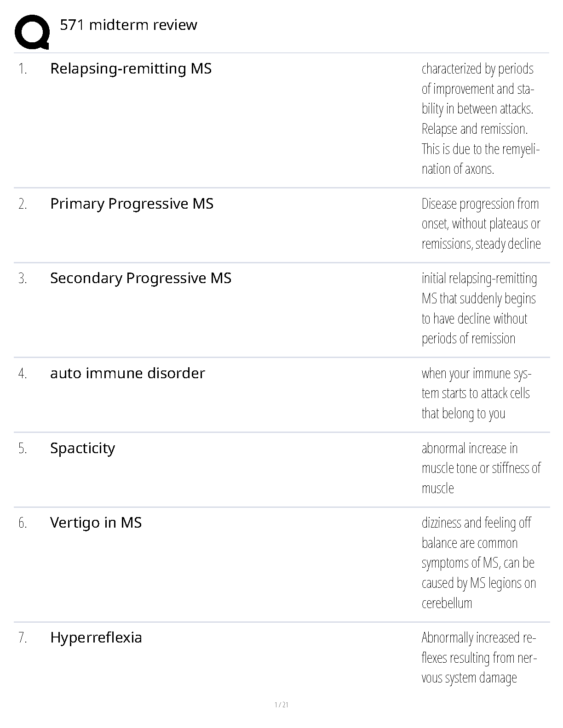Click item number 1 in the list
This screenshot has width=563, height=728.
(23, 69)
